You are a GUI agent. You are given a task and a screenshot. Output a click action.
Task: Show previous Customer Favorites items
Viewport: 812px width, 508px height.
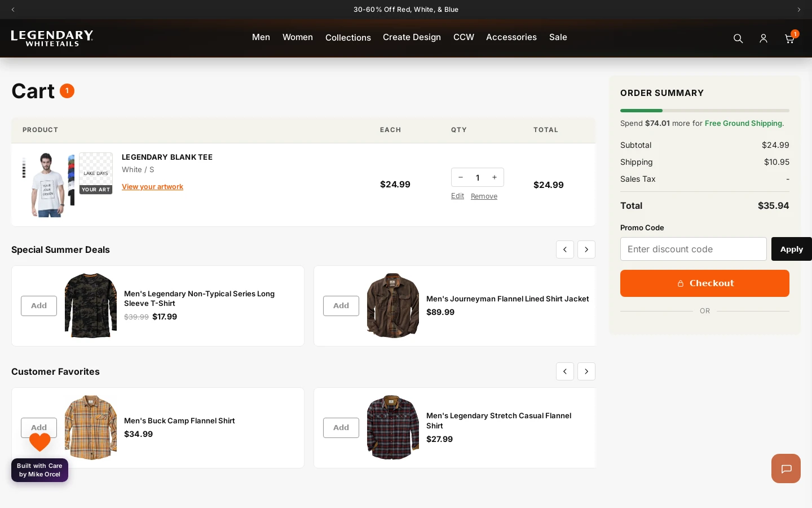click(565, 371)
